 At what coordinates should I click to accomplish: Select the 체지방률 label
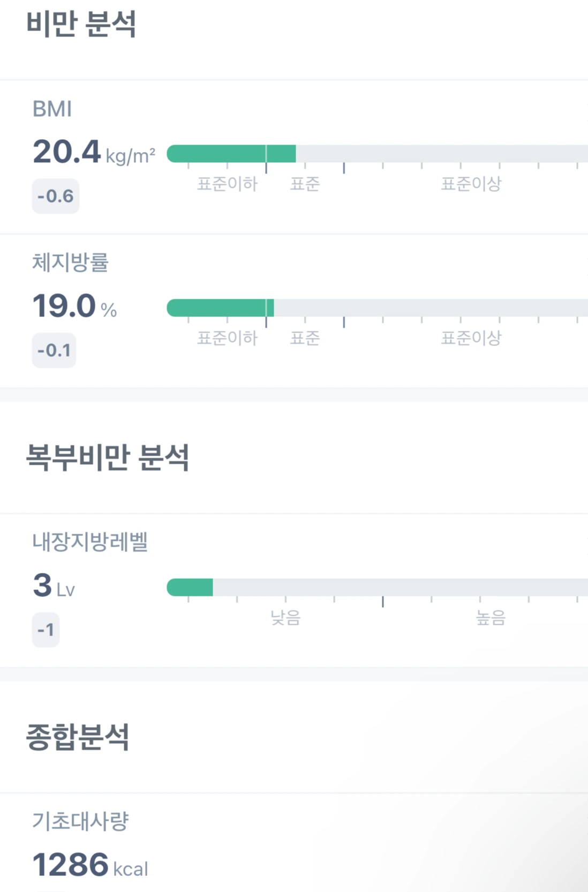pyautogui.click(x=70, y=262)
